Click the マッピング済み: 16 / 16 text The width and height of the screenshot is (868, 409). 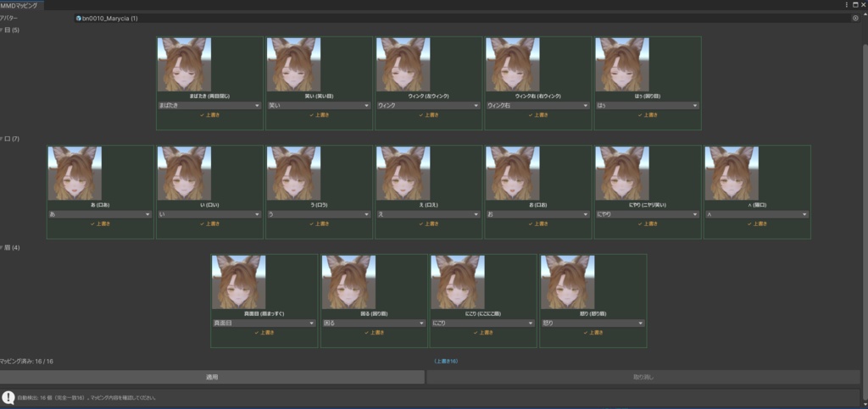click(27, 361)
